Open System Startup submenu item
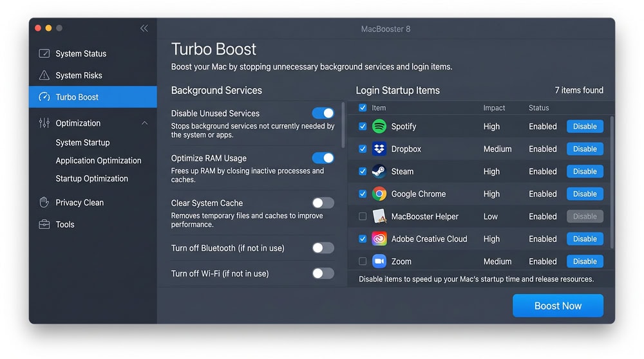This screenshot has width=644, height=359. pos(82,142)
